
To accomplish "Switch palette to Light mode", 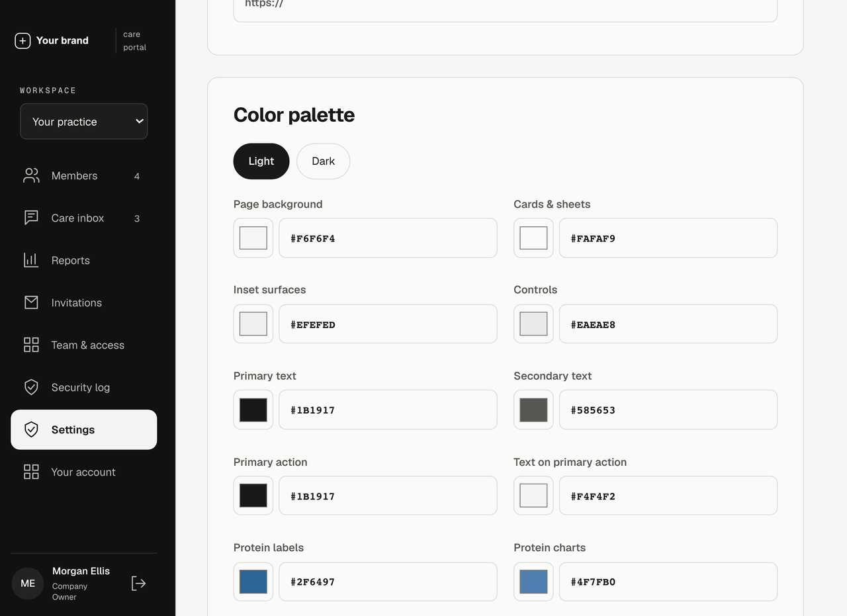I will (x=261, y=161).
